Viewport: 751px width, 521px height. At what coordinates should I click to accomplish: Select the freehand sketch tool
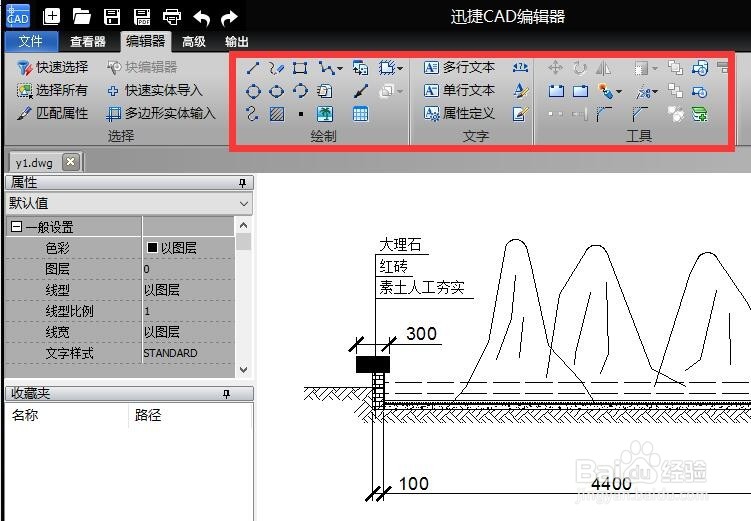(276, 68)
